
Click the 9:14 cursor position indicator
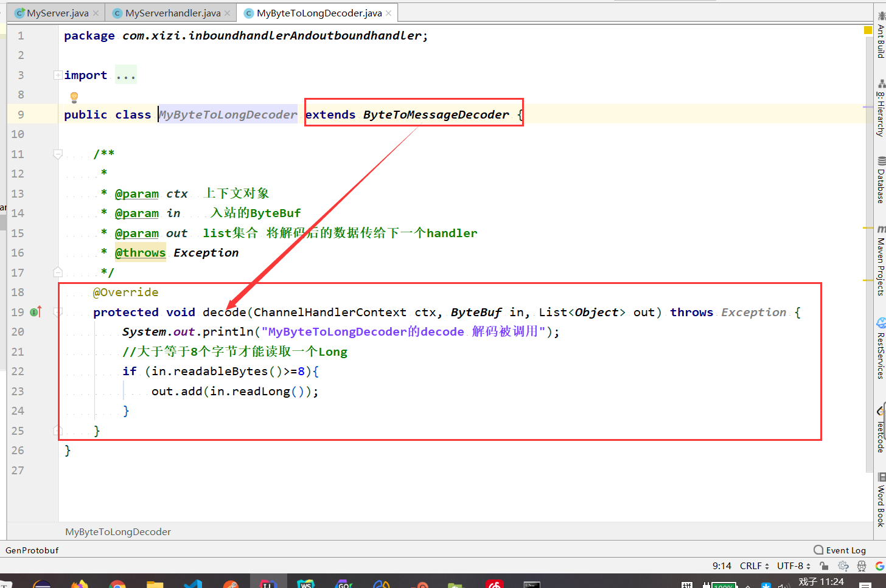tap(722, 566)
